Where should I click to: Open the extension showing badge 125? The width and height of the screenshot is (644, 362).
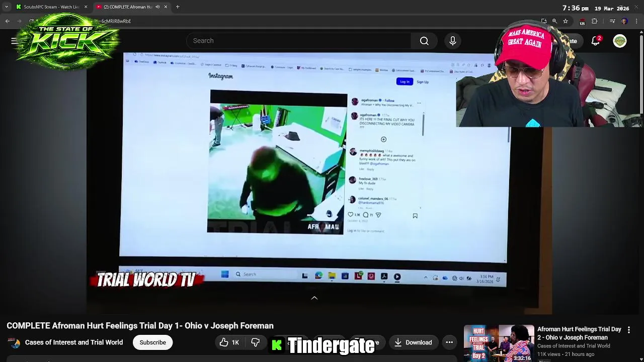[x=582, y=22]
